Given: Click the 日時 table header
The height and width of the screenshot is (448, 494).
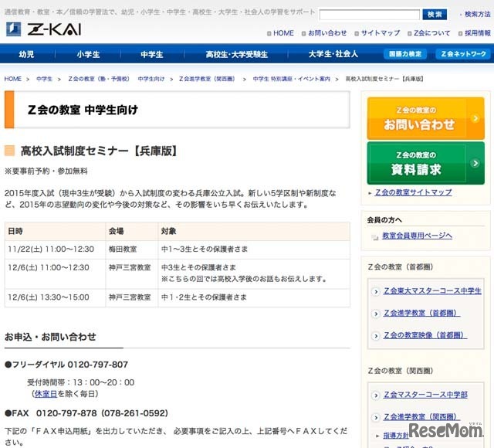Looking at the screenshot, I should tap(55, 231).
